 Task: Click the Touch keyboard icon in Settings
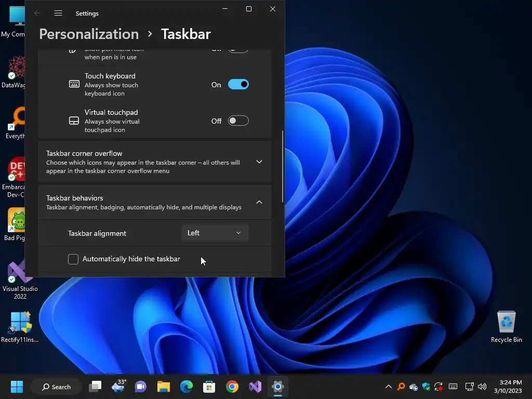[74, 84]
